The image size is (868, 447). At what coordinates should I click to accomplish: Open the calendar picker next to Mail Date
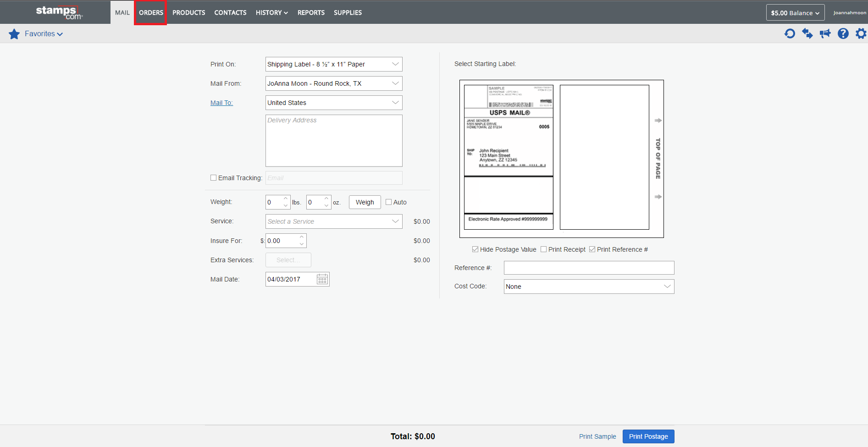pyautogui.click(x=322, y=279)
